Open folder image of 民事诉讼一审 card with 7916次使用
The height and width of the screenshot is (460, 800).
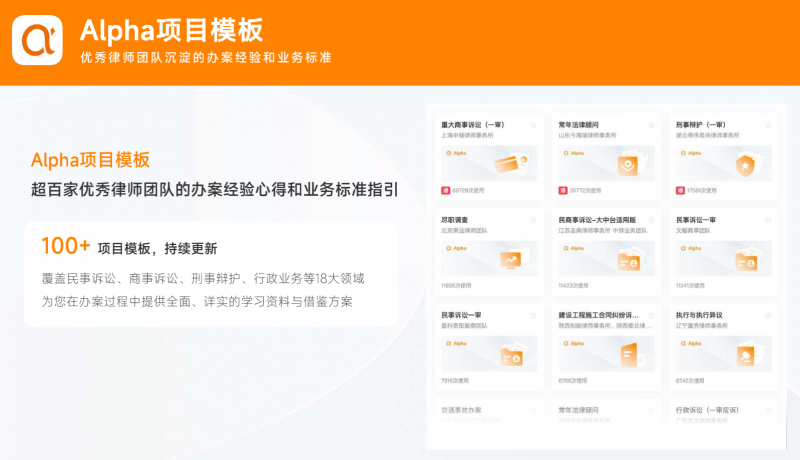[x=489, y=353]
